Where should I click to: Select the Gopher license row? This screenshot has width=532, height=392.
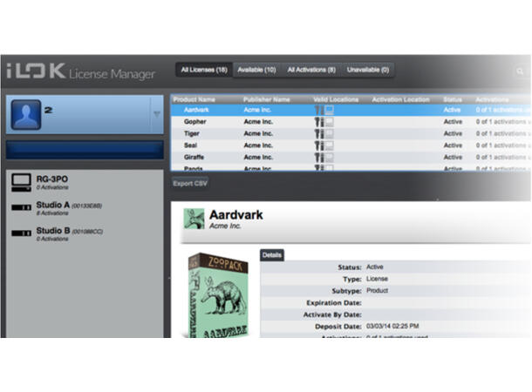pyautogui.click(x=351, y=122)
